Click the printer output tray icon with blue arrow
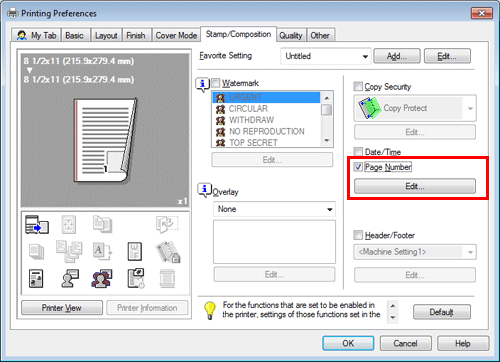This screenshot has width=500, height=362. coord(37,224)
